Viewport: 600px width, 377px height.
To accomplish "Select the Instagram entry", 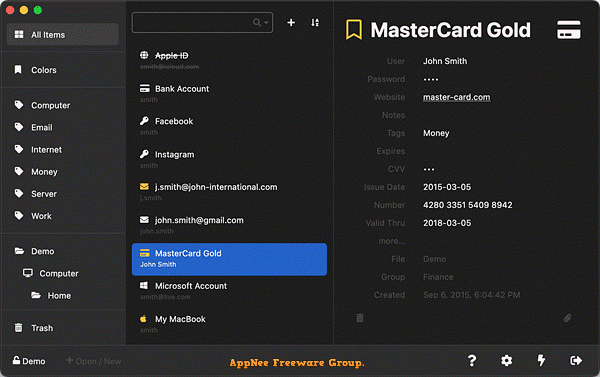I will (x=229, y=159).
